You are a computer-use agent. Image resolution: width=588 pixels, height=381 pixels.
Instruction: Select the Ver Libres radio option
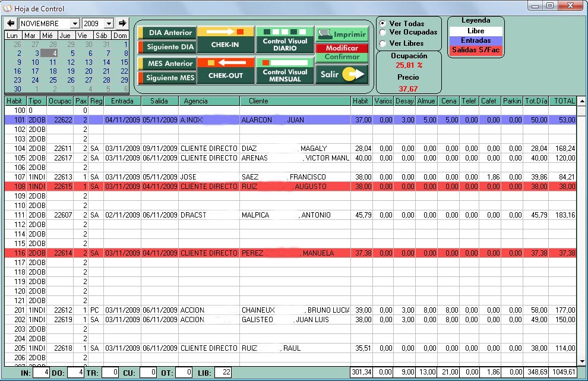tap(382, 43)
